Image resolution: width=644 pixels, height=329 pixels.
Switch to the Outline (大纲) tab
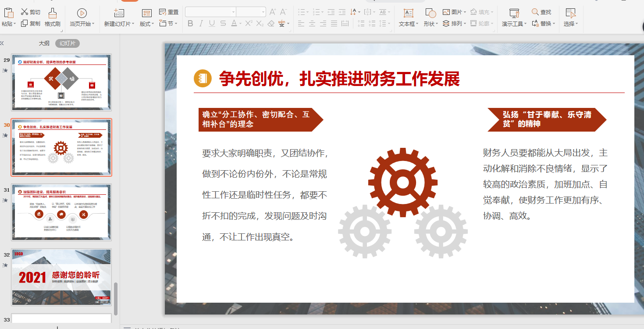click(x=44, y=43)
